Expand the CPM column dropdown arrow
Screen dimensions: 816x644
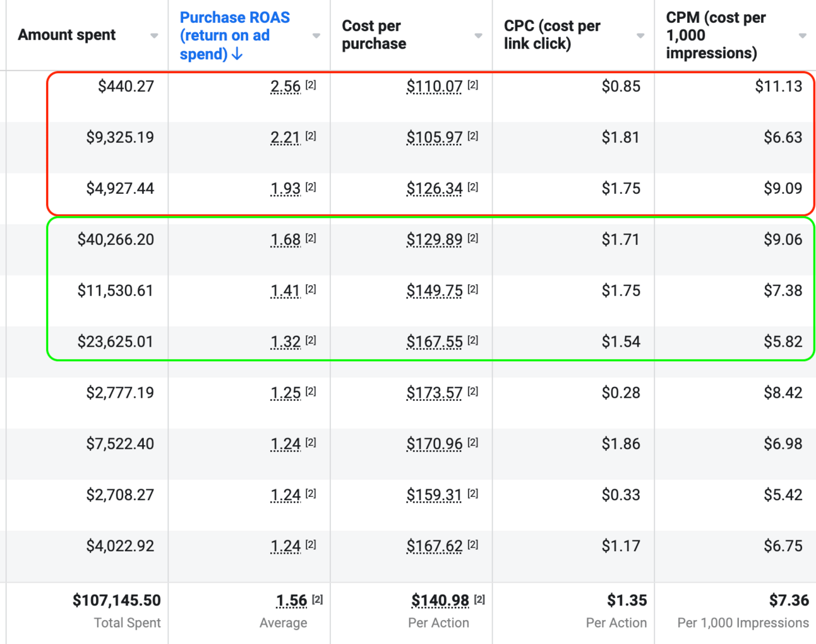(802, 36)
